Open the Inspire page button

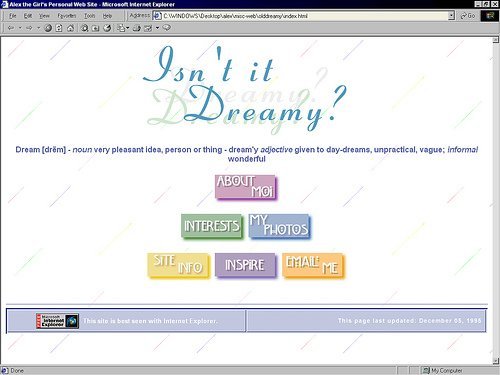(x=246, y=265)
